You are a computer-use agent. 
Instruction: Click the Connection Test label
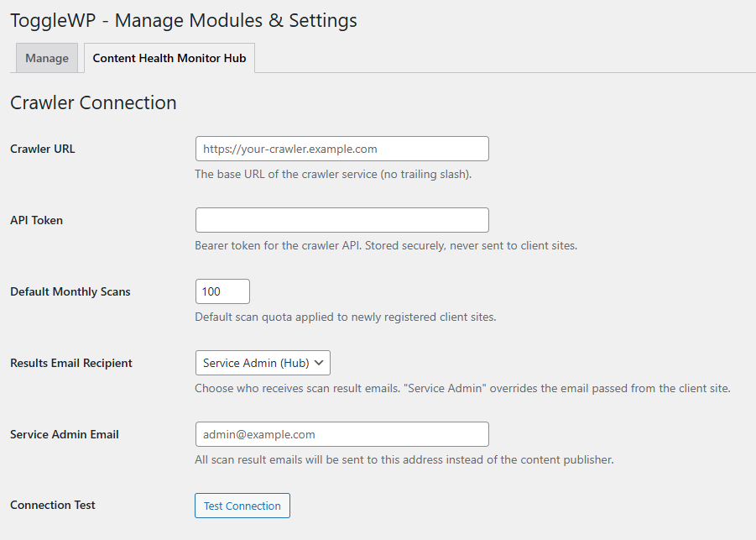(53, 506)
